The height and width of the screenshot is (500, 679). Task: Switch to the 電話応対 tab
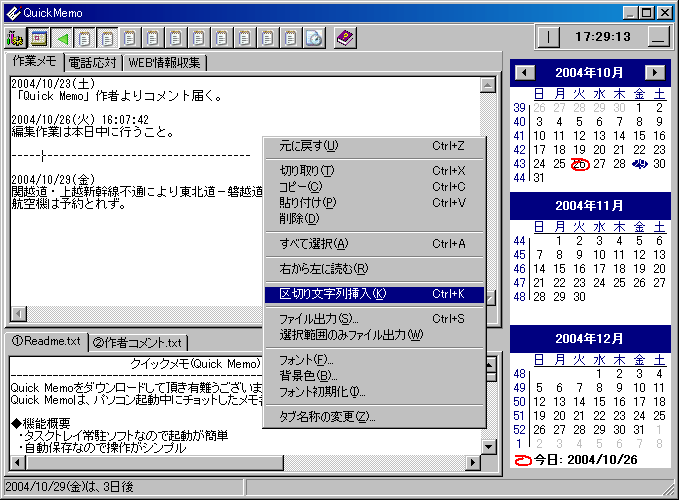tap(93, 63)
